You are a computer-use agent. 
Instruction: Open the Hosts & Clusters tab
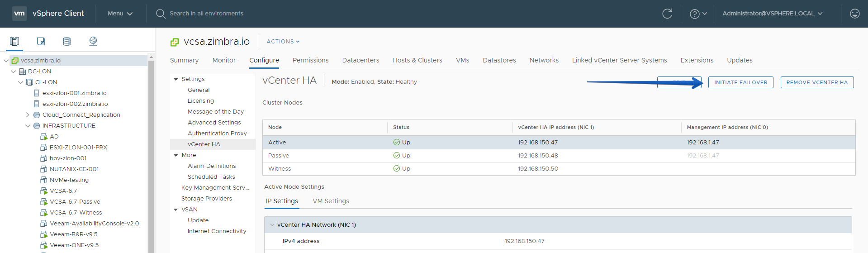coord(417,60)
